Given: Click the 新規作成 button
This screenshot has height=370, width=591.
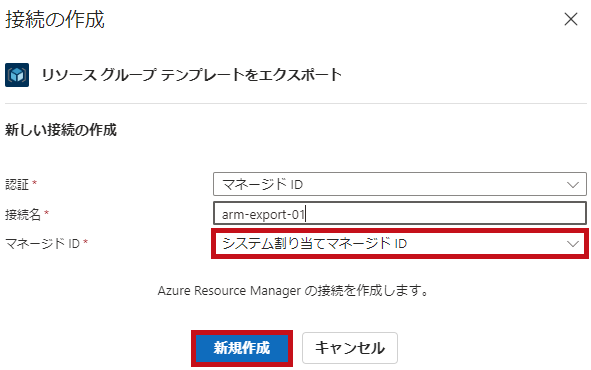Looking at the screenshot, I should (x=242, y=348).
